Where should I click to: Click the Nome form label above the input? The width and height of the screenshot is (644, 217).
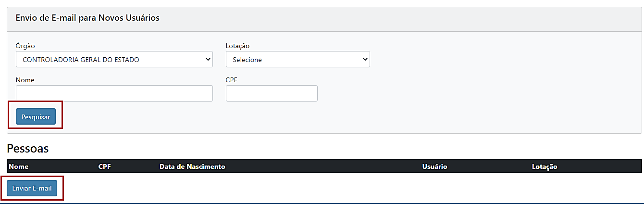coord(25,80)
